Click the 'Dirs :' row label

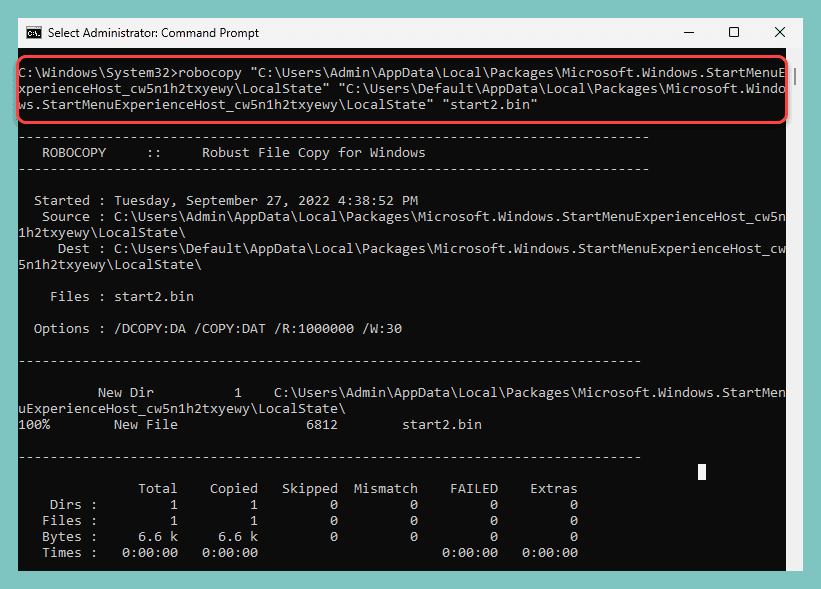click(73, 505)
